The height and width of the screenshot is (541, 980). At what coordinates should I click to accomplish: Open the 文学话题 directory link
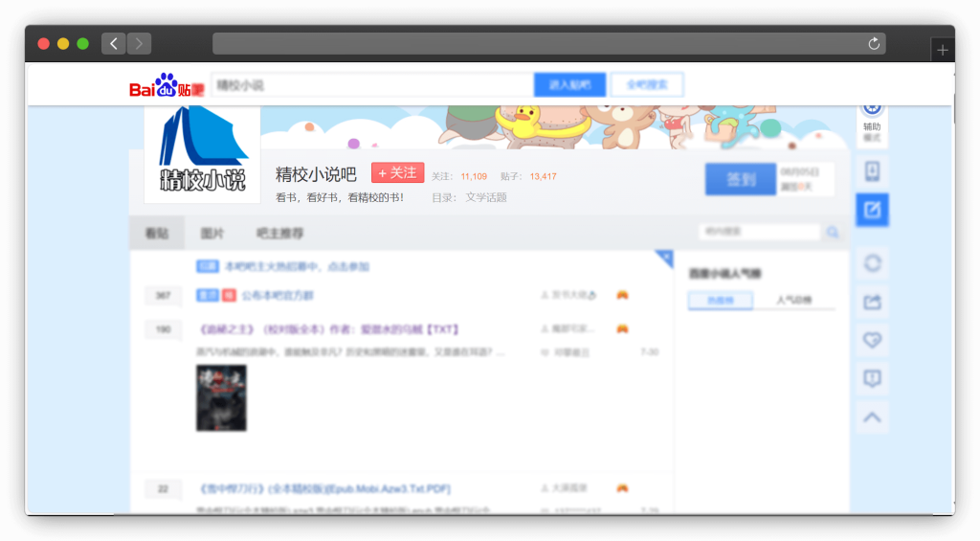[485, 197]
